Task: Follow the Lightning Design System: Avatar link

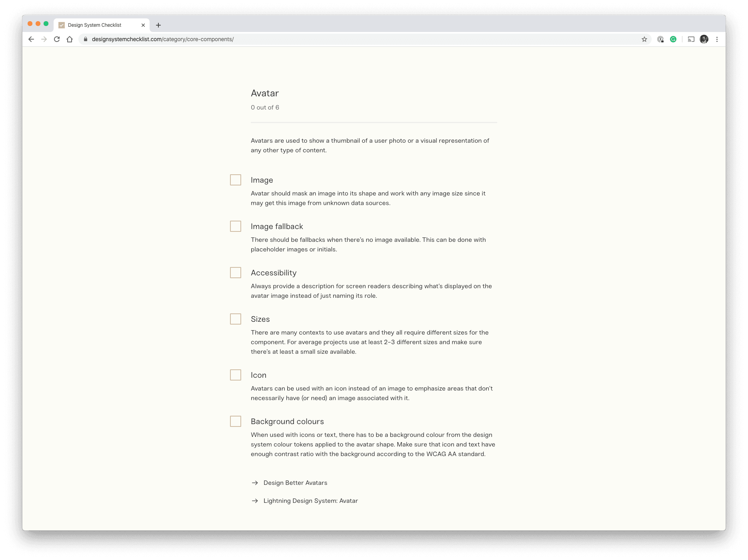Action: pos(310,501)
